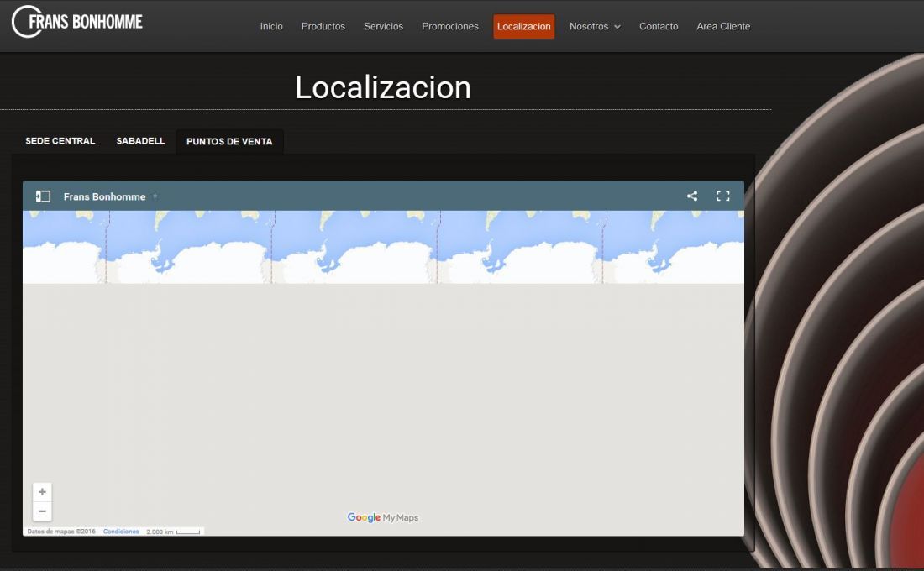The width and height of the screenshot is (924, 571).
Task: Go to the Inicio page
Action: [271, 27]
